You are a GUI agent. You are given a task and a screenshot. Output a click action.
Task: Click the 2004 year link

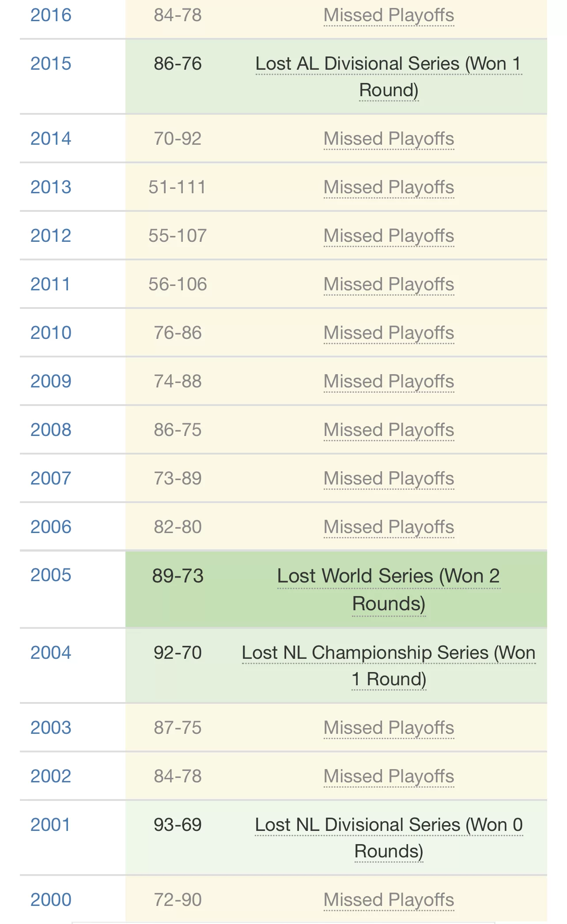coord(51,653)
